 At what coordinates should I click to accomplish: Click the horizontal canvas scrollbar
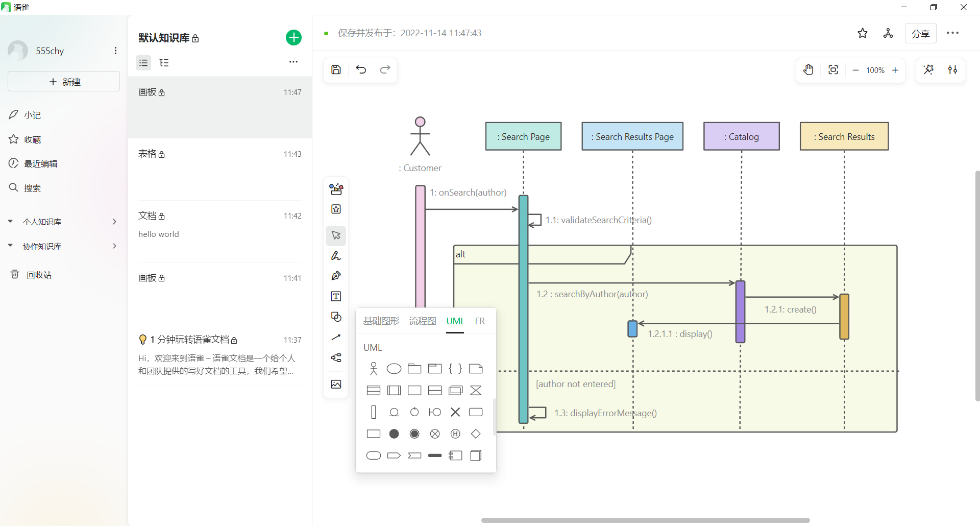645,520
